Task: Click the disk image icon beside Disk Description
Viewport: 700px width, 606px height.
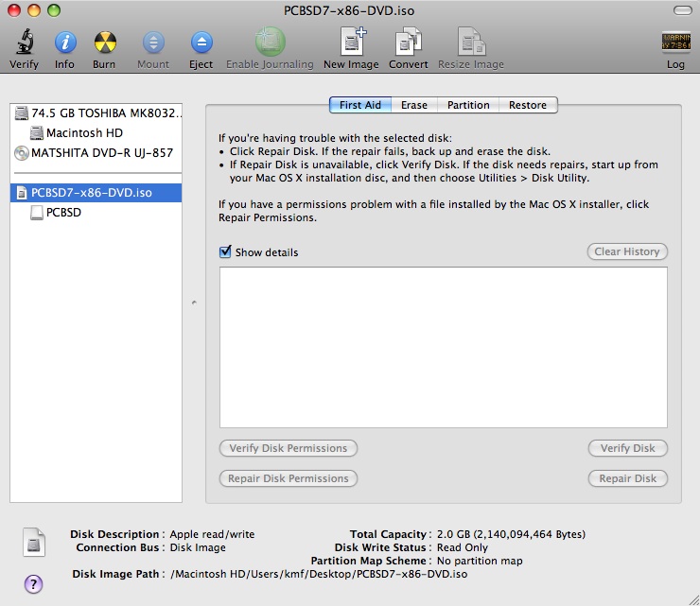Action: coord(34,543)
